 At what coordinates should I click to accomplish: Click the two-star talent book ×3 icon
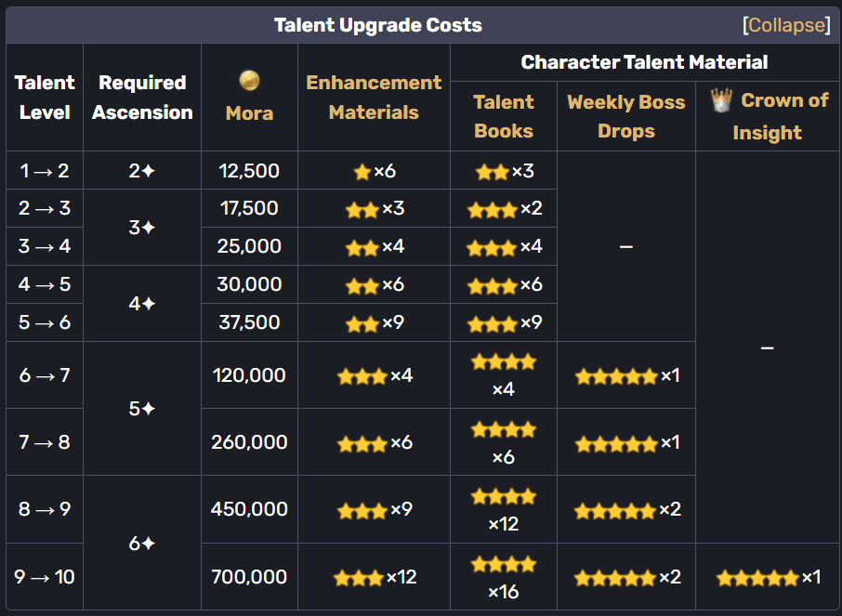492,172
